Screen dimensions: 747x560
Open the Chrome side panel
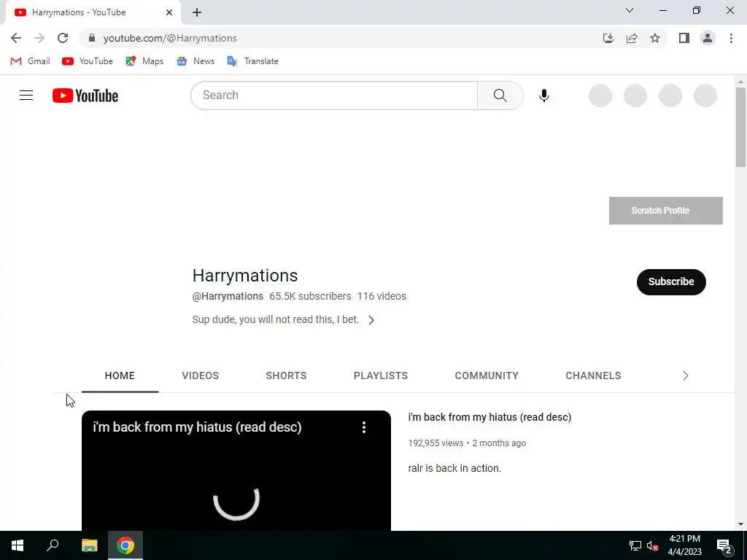point(684,38)
